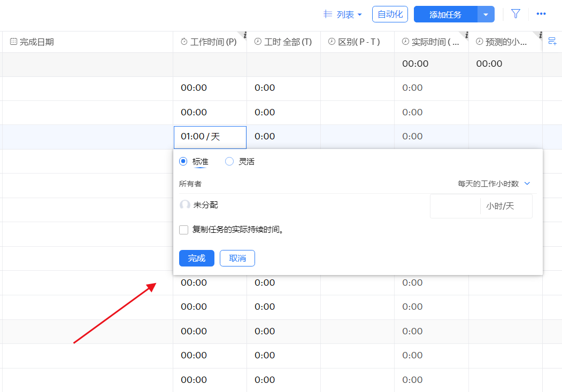Select the 标准 radio option
The height and width of the screenshot is (392, 562).
point(183,161)
